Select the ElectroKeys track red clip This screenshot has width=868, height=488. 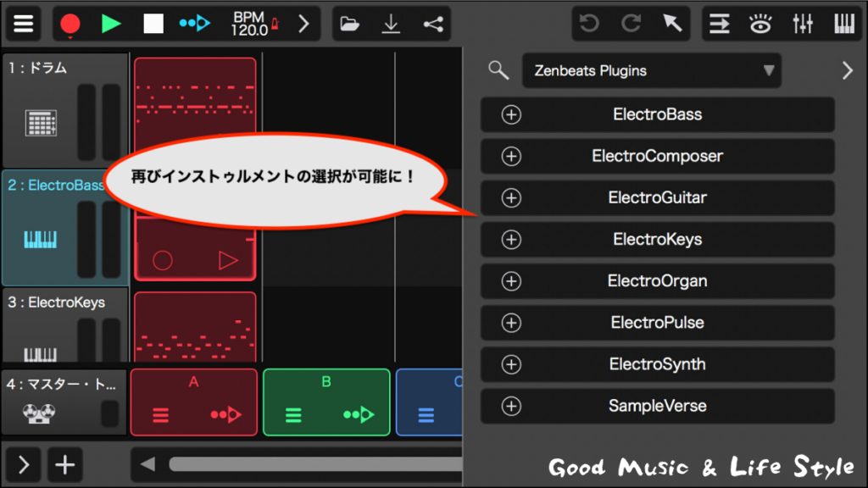pos(195,327)
